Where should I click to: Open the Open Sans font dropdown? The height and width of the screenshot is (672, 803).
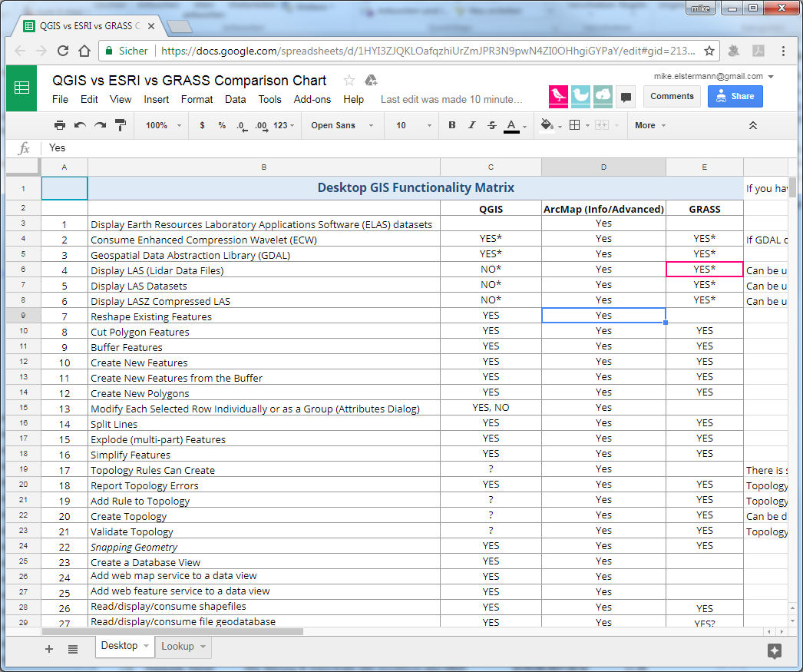tap(342, 125)
